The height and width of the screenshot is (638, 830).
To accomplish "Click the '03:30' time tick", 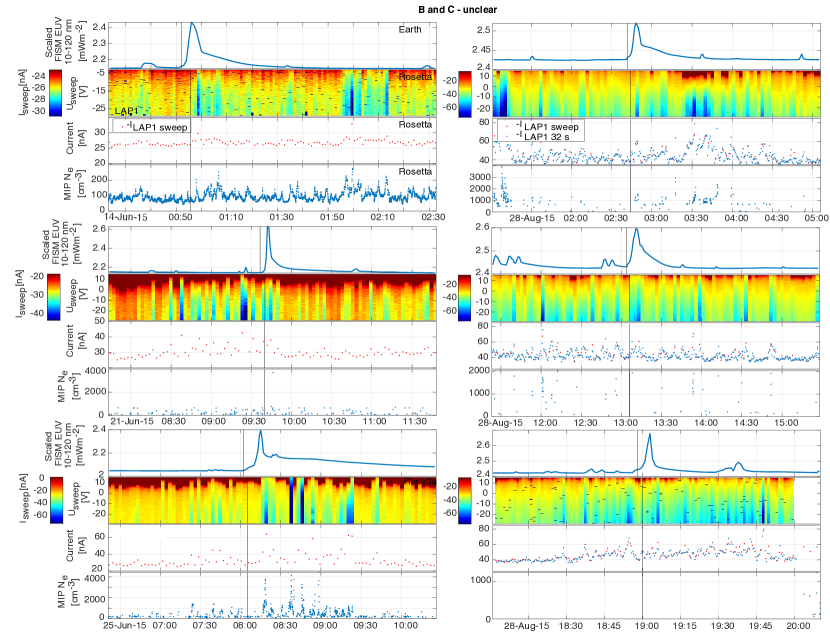I will click(x=696, y=218).
